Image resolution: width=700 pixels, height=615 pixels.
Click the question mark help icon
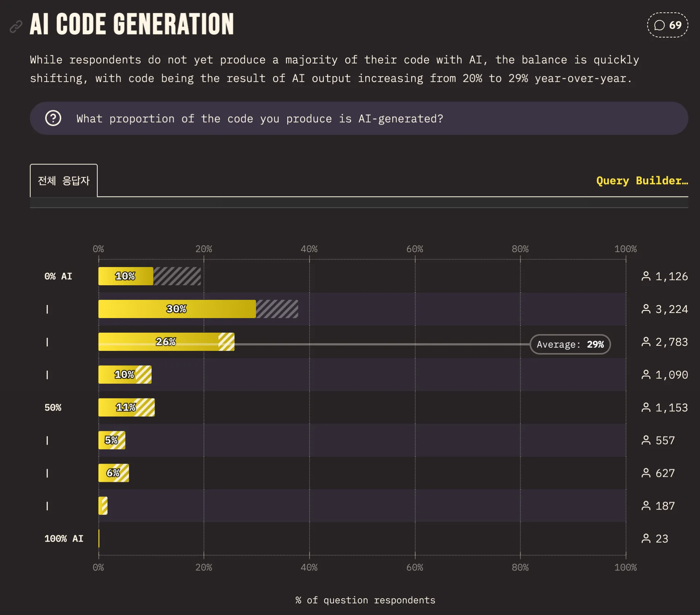click(53, 118)
